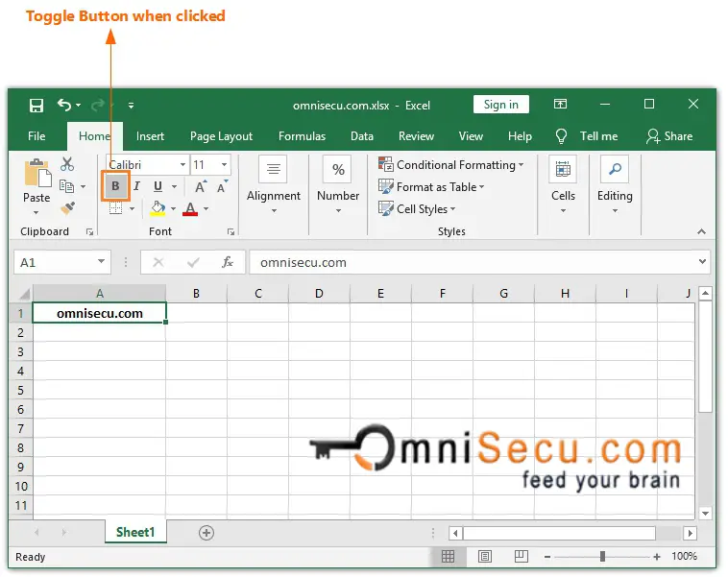Switch to the Review tab
The image size is (728, 577).
pyautogui.click(x=416, y=136)
